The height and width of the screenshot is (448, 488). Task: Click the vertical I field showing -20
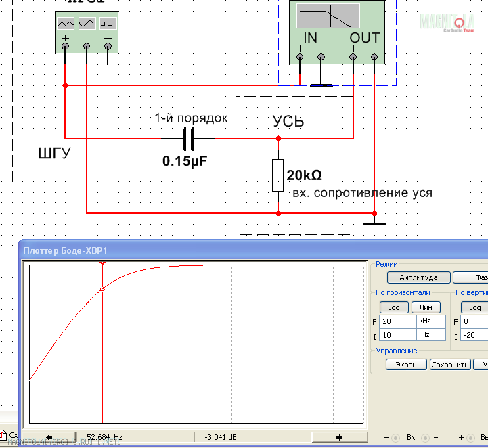click(x=474, y=336)
